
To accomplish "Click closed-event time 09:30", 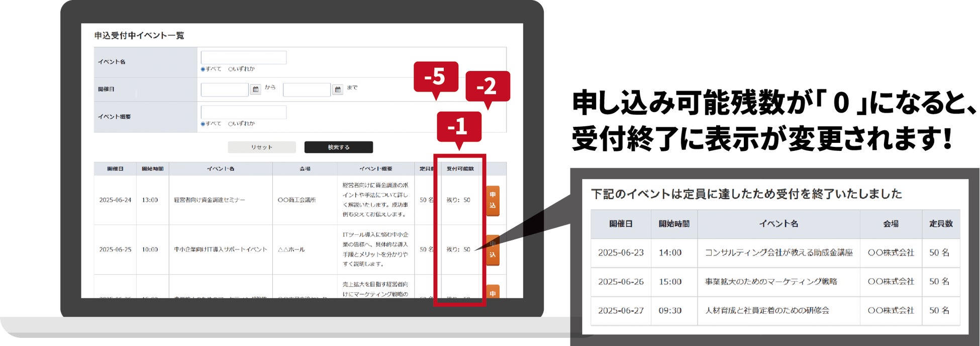I will 670,310.
